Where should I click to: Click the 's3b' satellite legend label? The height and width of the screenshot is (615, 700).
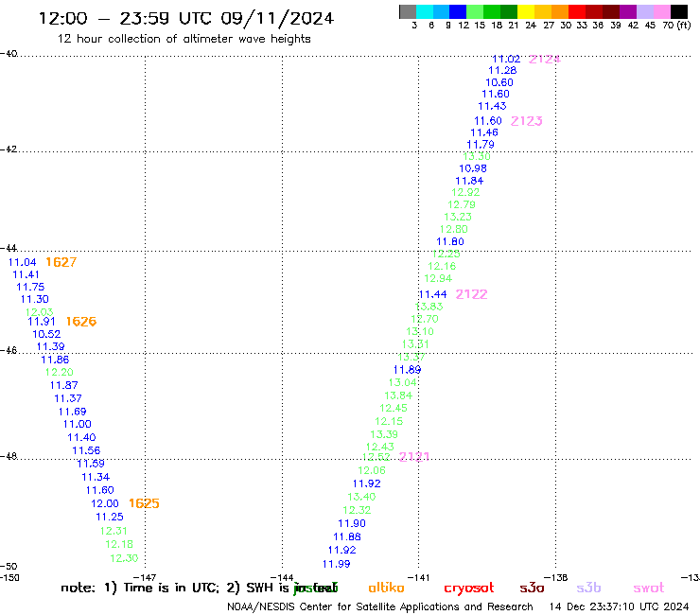coord(588,588)
